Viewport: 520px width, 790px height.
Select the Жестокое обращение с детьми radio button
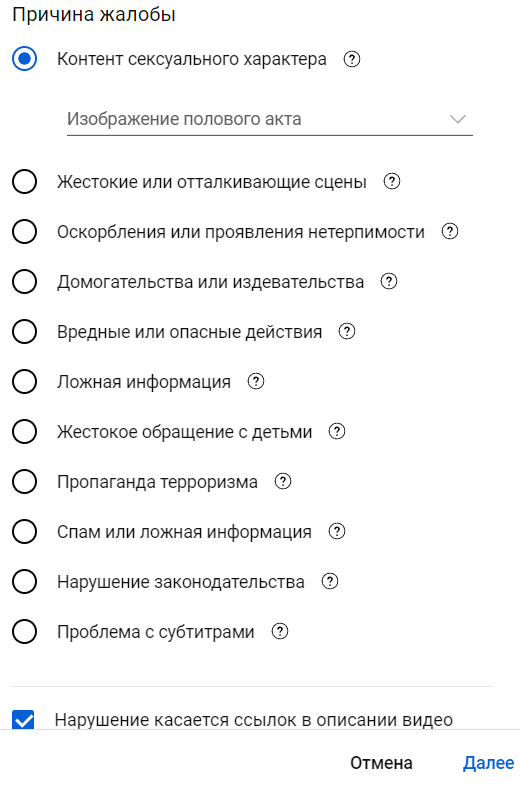25,432
